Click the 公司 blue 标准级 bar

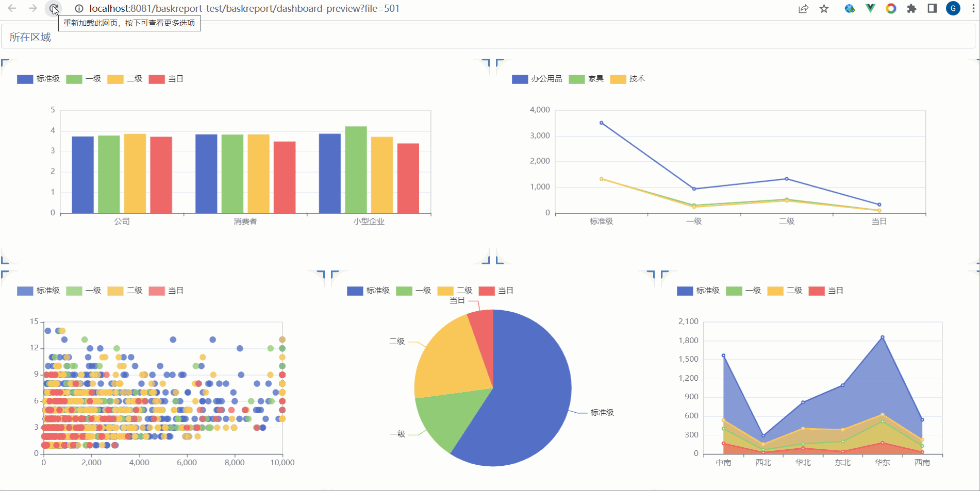point(82,175)
